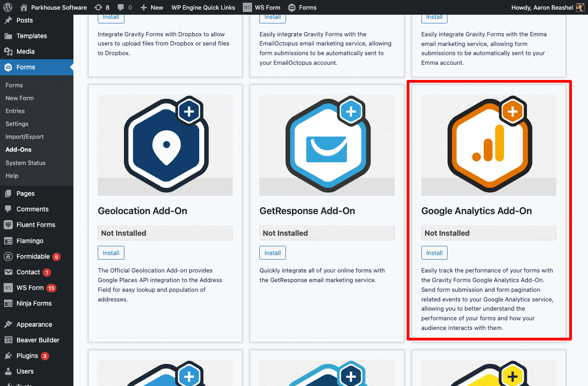Click the WS Form icon in admin bar
This screenshot has height=386, width=588.
pos(247,7)
